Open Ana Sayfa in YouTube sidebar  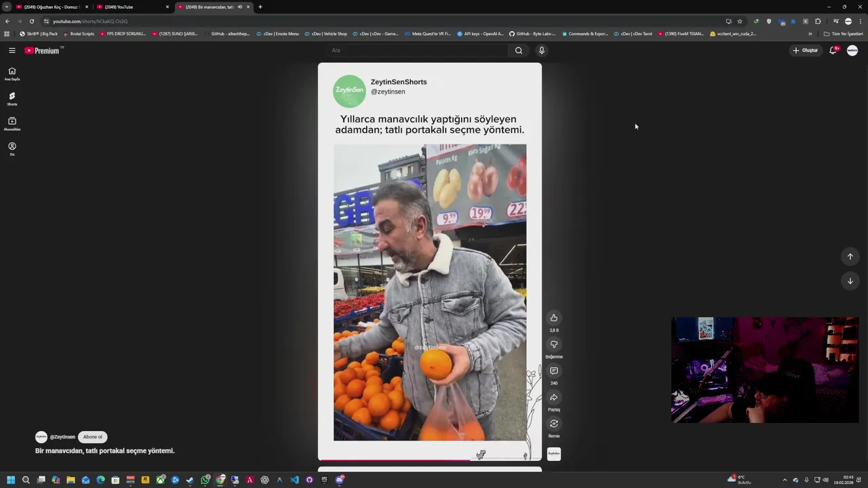[x=12, y=74]
